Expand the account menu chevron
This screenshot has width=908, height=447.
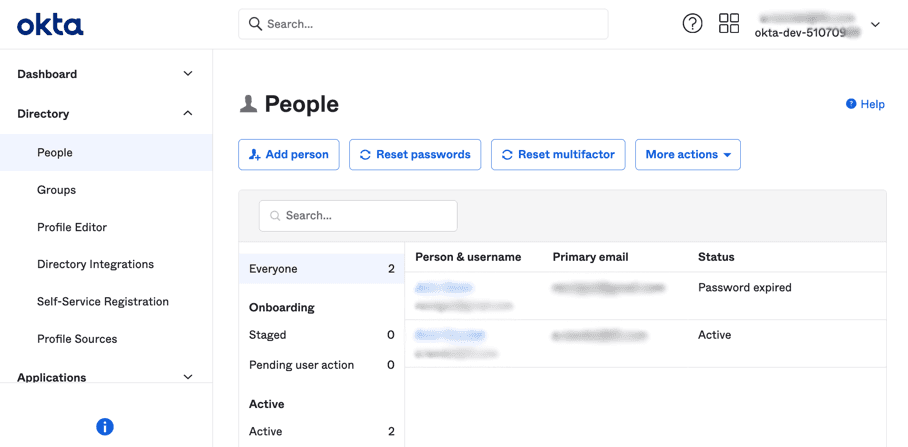875,25
